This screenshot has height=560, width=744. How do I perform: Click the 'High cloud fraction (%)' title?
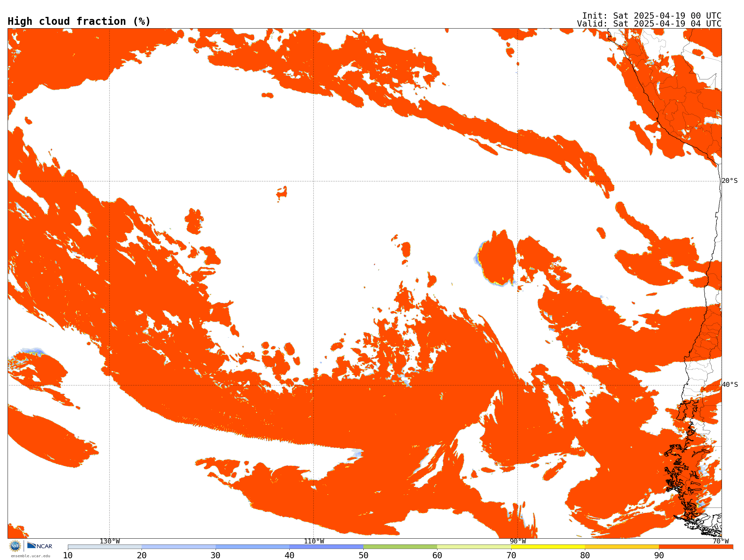(x=79, y=21)
